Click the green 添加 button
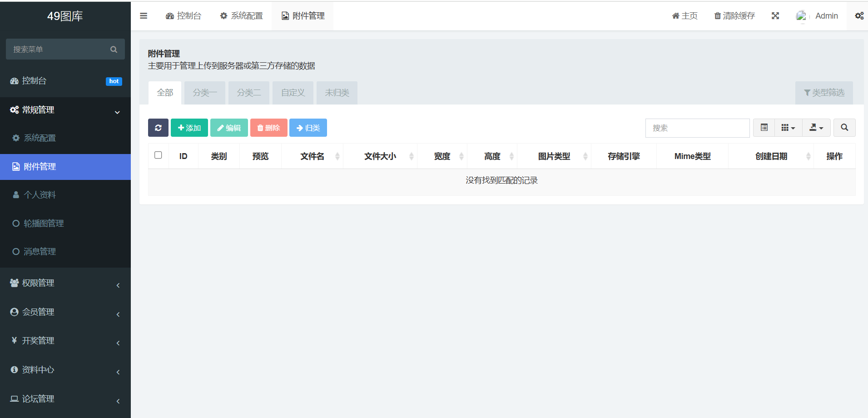 189,128
